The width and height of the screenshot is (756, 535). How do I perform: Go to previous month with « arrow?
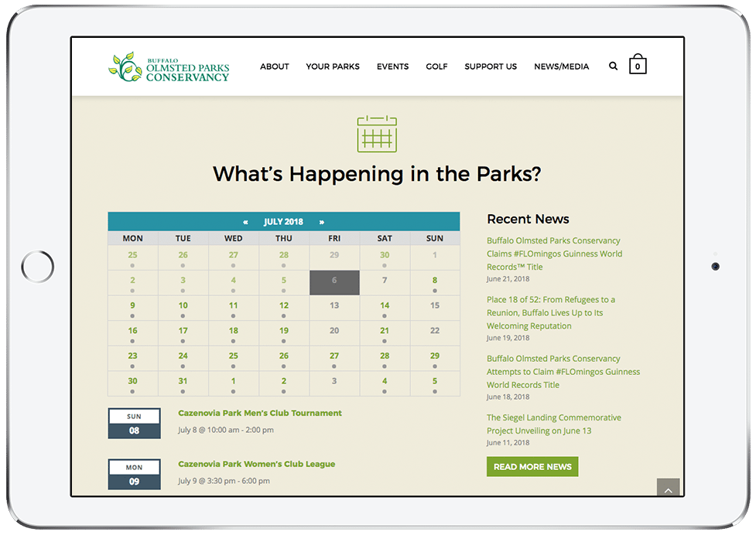[x=245, y=222]
